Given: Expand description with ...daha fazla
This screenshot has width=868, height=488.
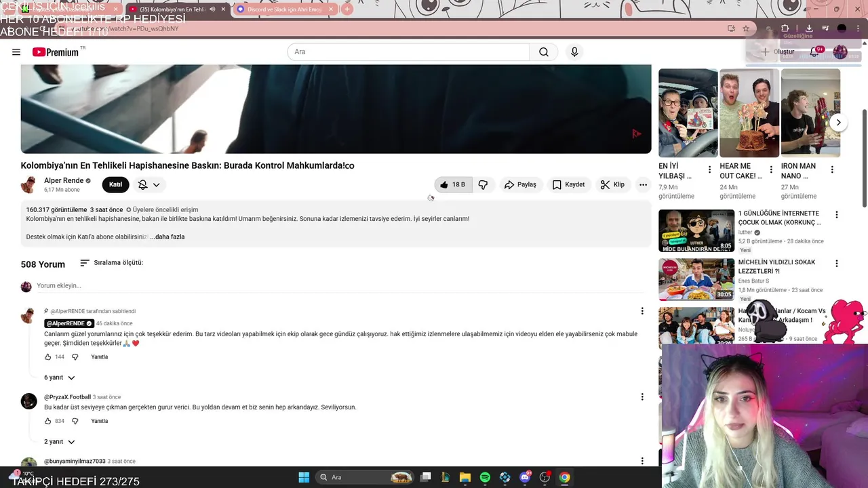Looking at the screenshot, I should point(167,237).
